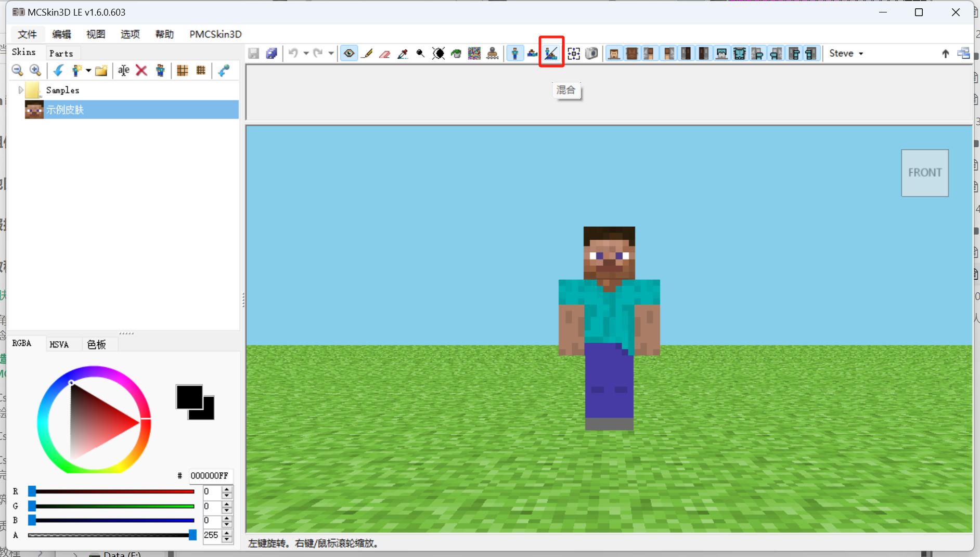Click the fetch skin from web icon

[x=224, y=70]
